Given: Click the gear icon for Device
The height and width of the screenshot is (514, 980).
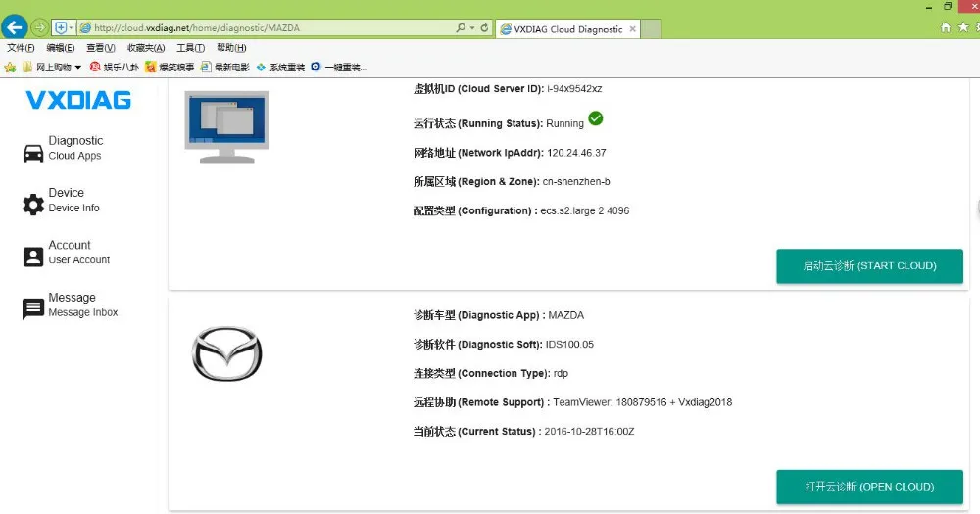Looking at the screenshot, I should tap(33, 205).
